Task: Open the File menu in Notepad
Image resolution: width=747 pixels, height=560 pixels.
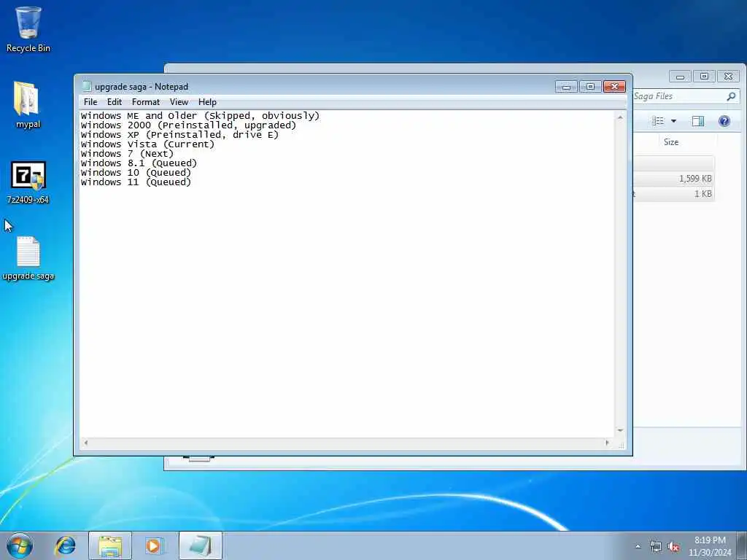Action: pos(90,102)
